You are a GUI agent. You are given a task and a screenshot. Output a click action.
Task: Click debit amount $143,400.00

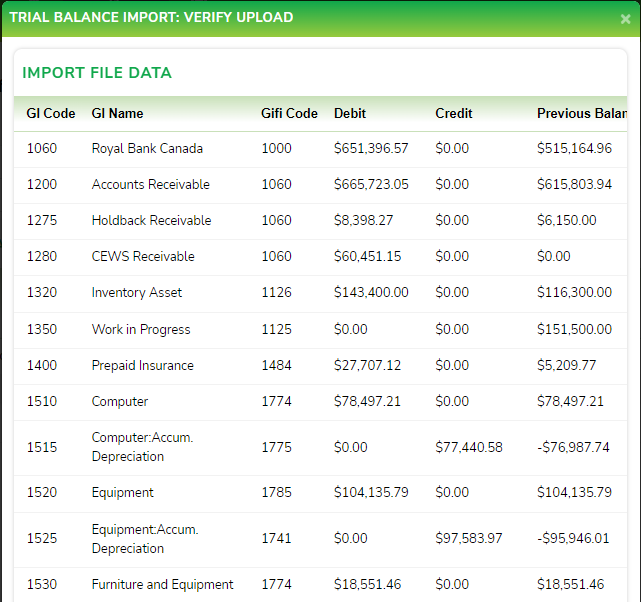pos(371,292)
